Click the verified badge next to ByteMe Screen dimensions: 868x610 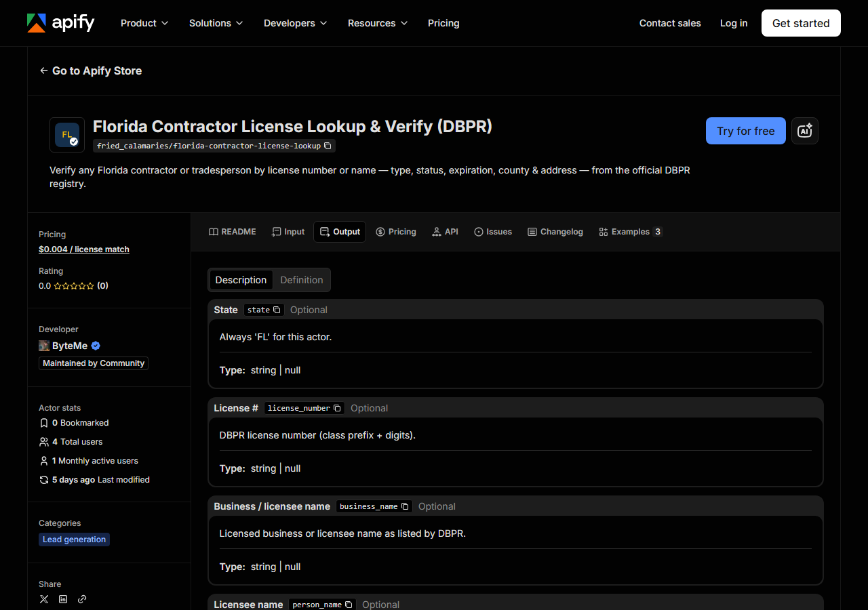pos(96,346)
